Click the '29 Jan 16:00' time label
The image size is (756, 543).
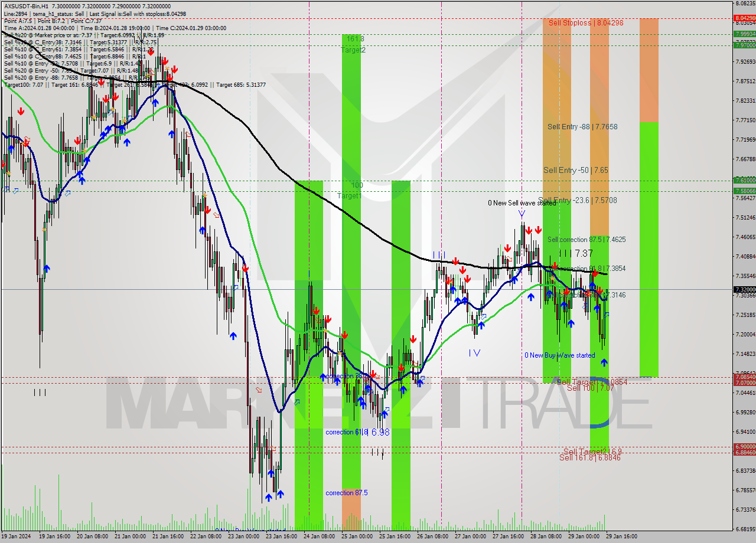(x=621, y=537)
